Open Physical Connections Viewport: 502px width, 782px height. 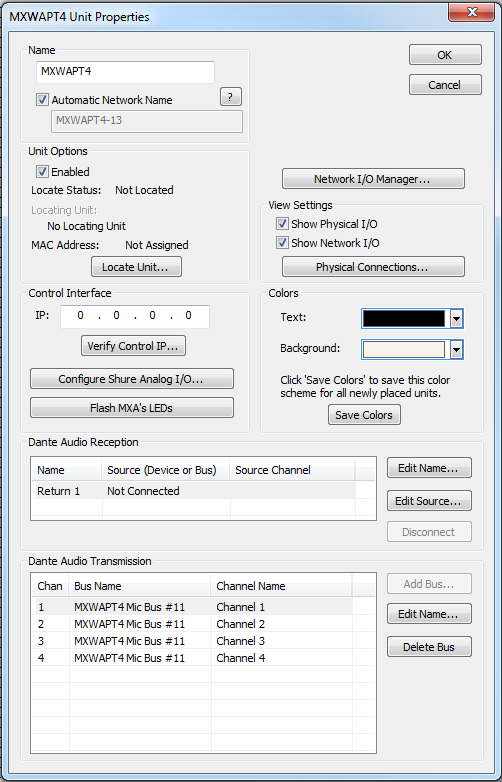coord(373,267)
